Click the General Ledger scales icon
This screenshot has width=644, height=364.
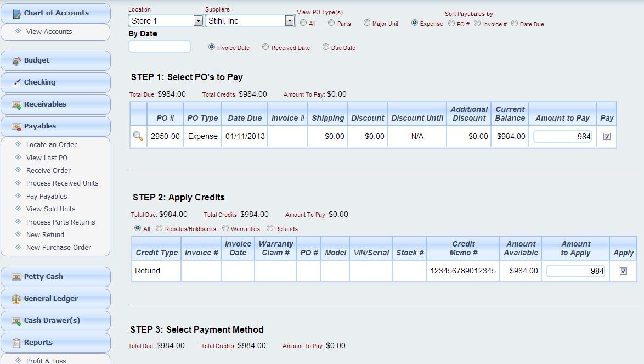(x=16, y=299)
